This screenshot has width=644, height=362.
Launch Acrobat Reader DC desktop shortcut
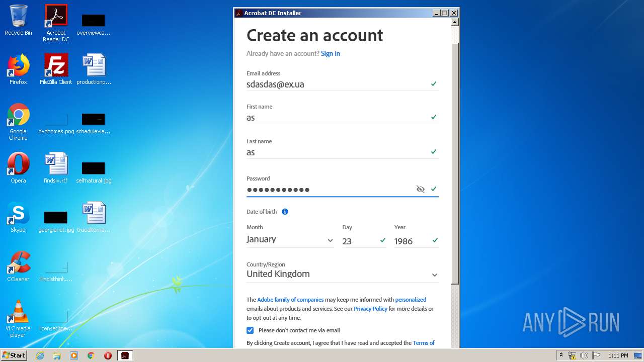click(x=56, y=23)
